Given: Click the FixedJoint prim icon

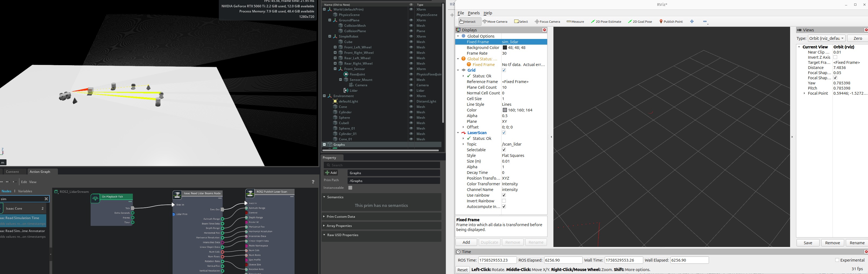Looking at the screenshot, I should pyautogui.click(x=346, y=74).
